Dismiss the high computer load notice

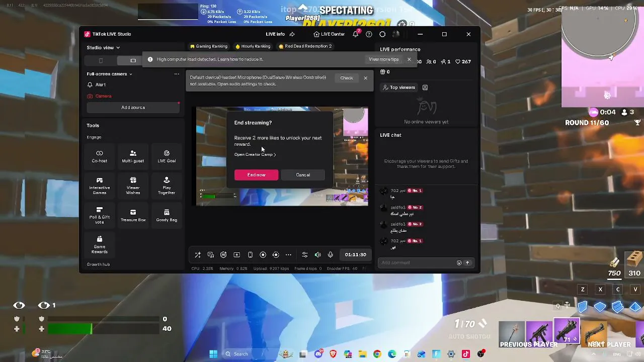(409, 59)
